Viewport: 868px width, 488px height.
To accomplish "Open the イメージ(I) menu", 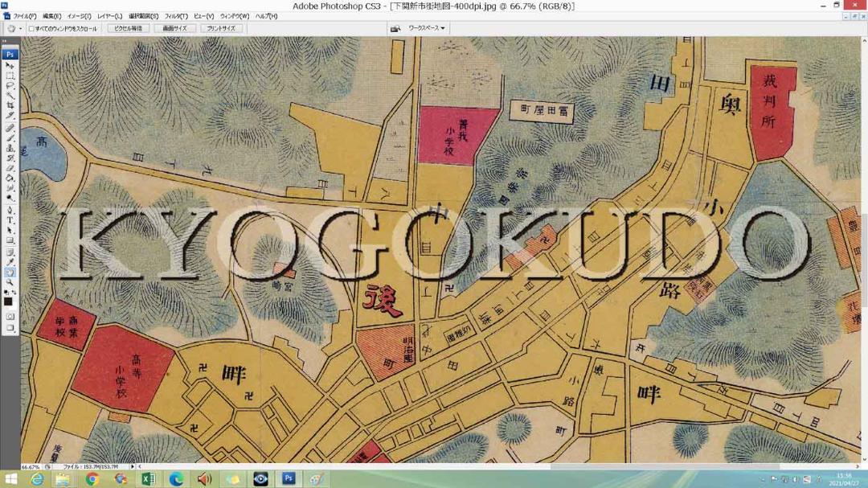I will tap(79, 16).
